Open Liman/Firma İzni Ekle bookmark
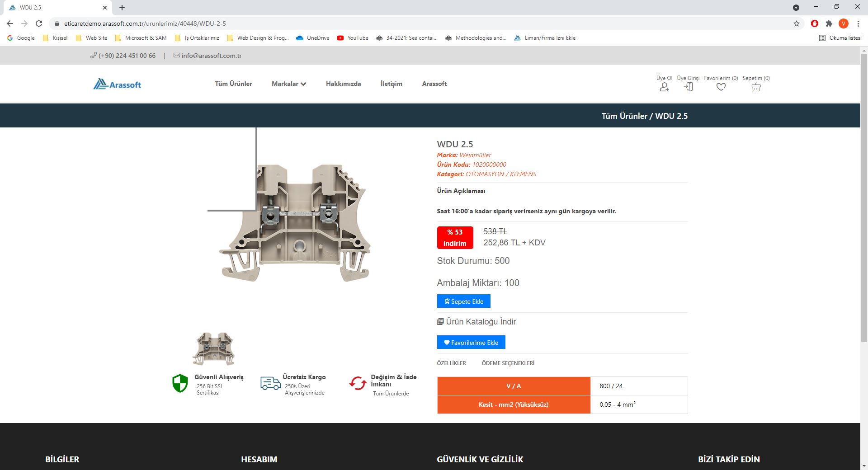868x470 pixels. 545,38
